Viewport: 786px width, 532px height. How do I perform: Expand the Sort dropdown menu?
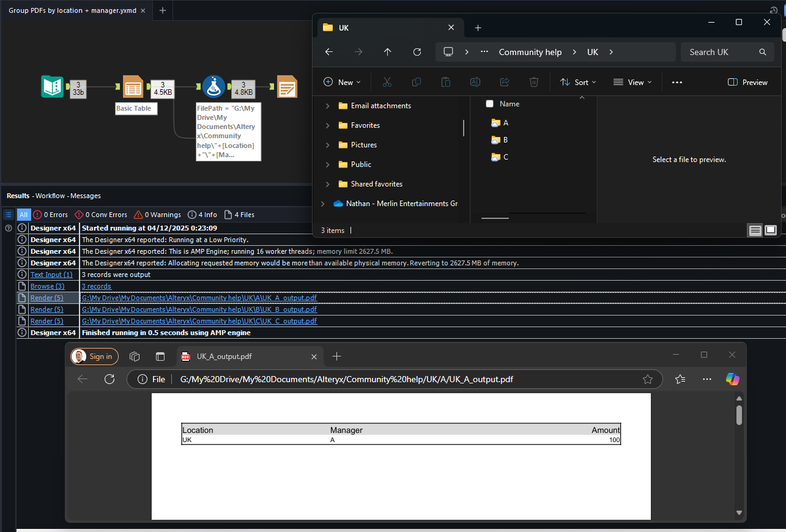click(x=577, y=82)
